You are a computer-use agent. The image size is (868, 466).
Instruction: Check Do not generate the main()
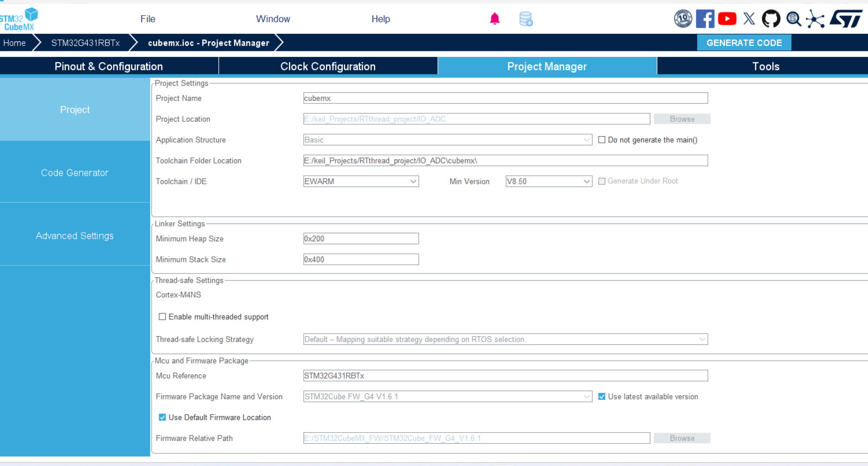point(601,140)
